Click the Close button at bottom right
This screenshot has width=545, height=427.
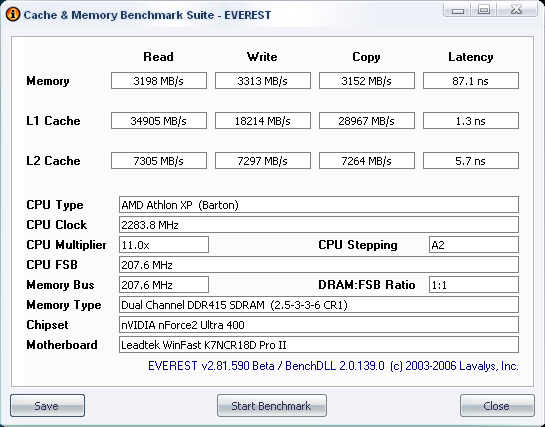(x=497, y=405)
